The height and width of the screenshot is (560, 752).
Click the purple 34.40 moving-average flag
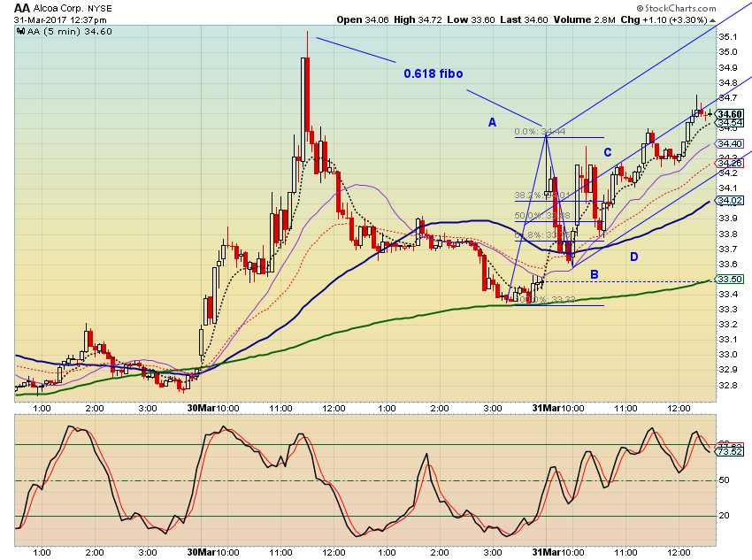(730, 144)
